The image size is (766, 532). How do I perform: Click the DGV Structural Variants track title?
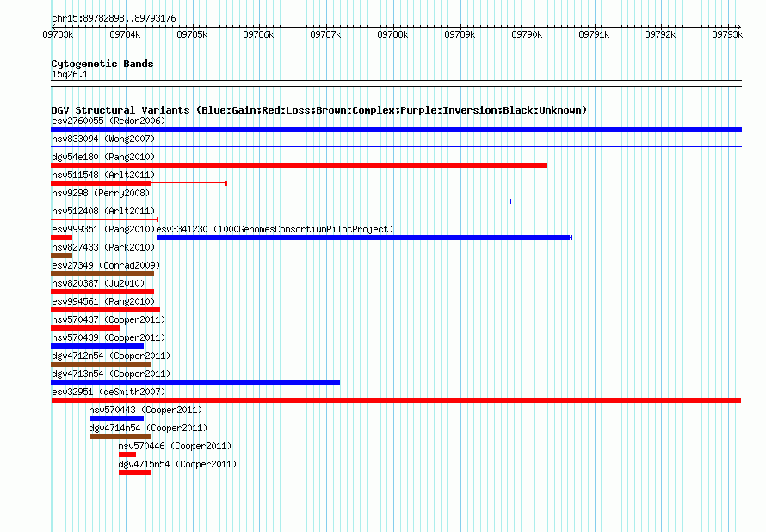click(319, 110)
